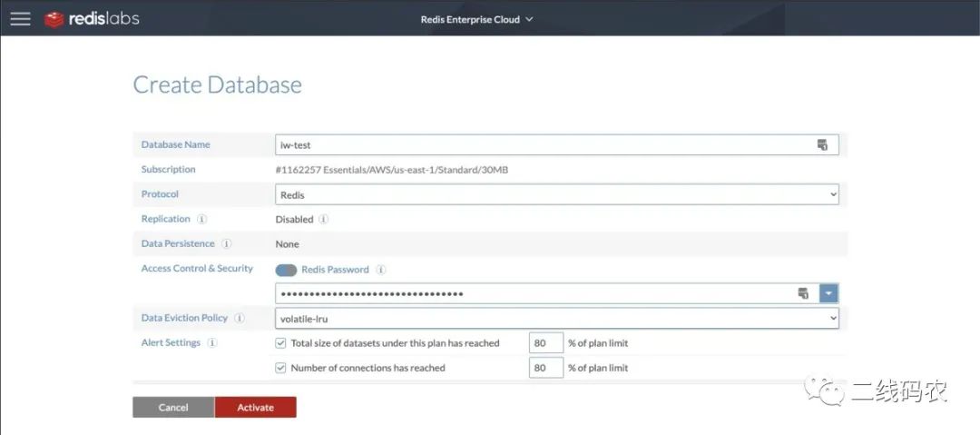Screen dimensions: 980x435
Task: Open the Redis Enterprise Cloud dropdown
Action: click(x=477, y=19)
